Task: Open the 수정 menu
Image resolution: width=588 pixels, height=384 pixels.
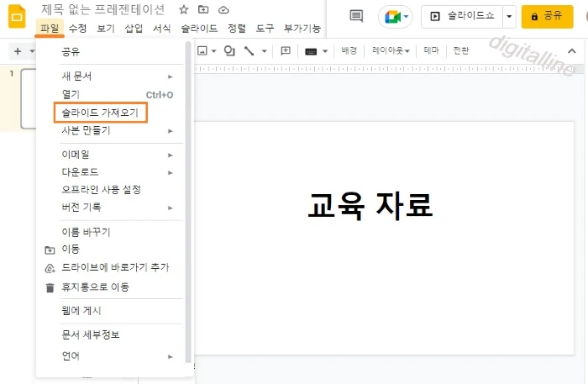Action: pos(77,28)
